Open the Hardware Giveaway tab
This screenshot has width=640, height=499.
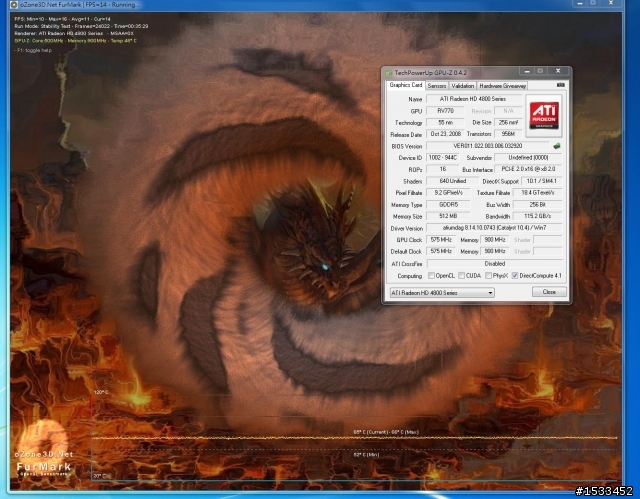click(502, 86)
